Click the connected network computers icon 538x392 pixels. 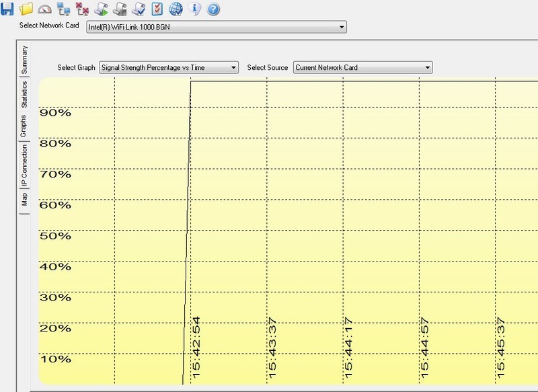64,9
